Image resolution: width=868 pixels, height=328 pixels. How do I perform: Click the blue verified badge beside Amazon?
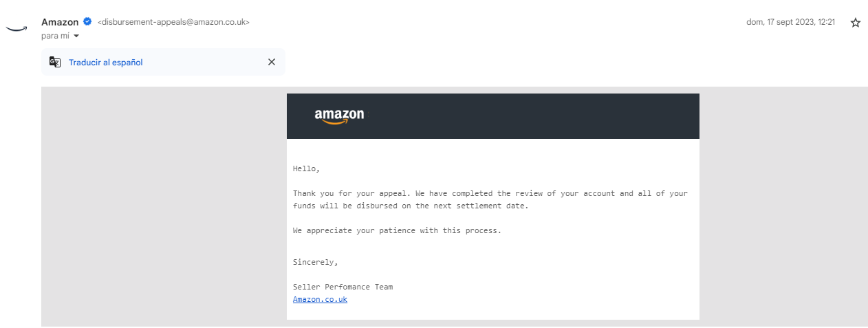[x=87, y=22]
